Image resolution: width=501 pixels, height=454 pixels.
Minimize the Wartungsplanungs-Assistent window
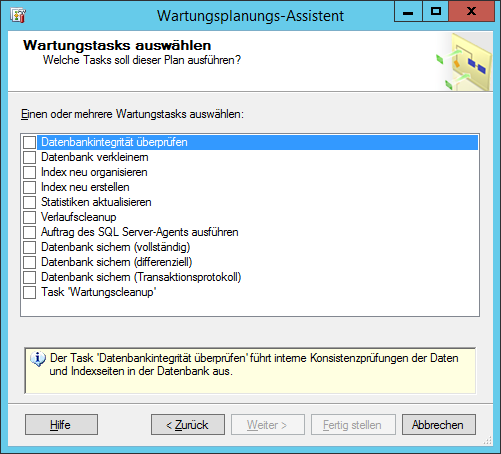408,12
